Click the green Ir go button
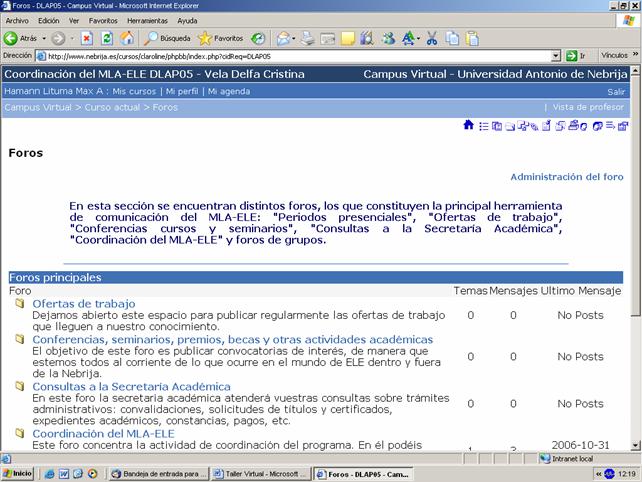Screen dimensions: 642x482 [575, 56]
